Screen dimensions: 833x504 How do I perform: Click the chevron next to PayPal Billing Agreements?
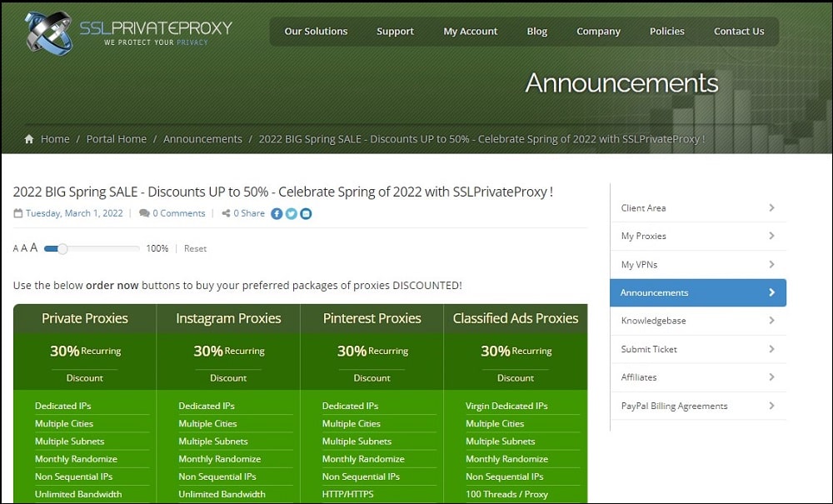[772, 405]
